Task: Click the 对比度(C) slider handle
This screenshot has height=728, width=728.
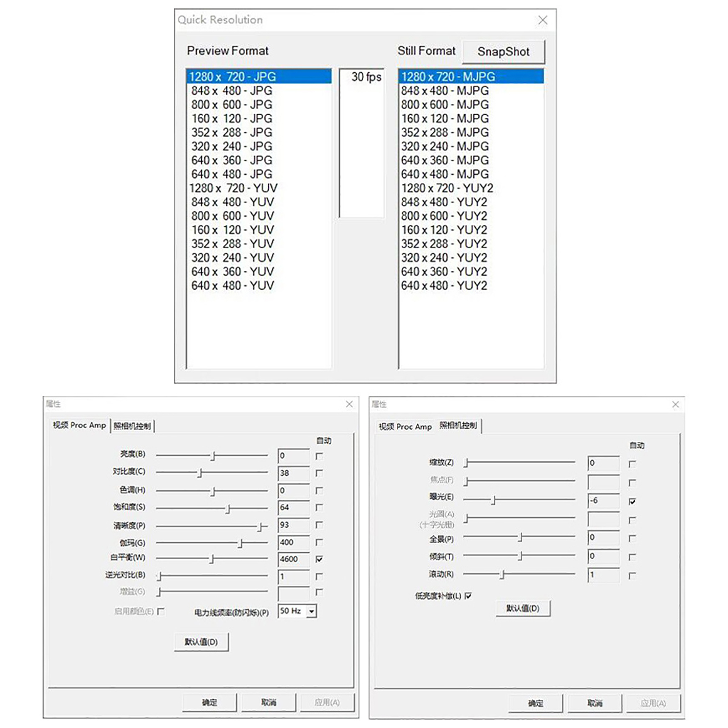Action: (200, 473)
